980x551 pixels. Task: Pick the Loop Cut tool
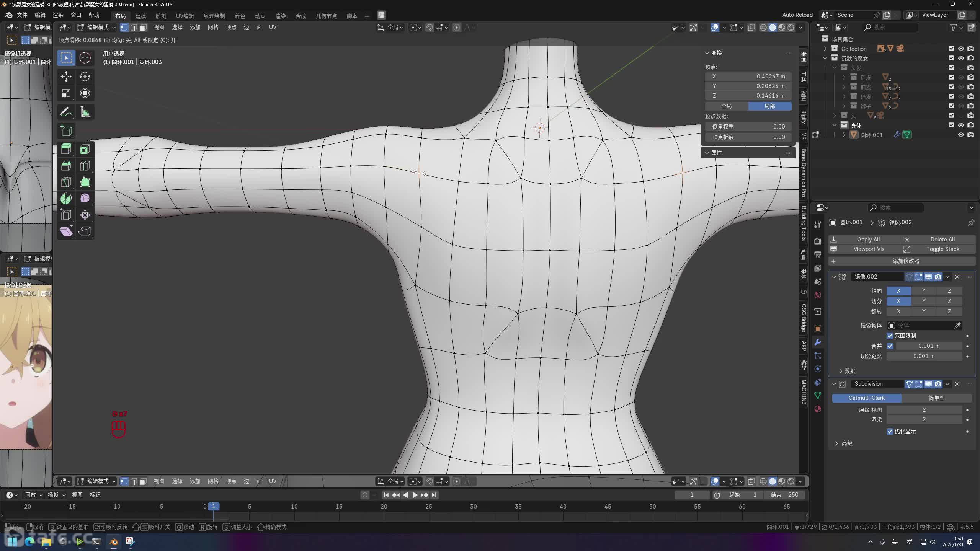click(85, 166)
